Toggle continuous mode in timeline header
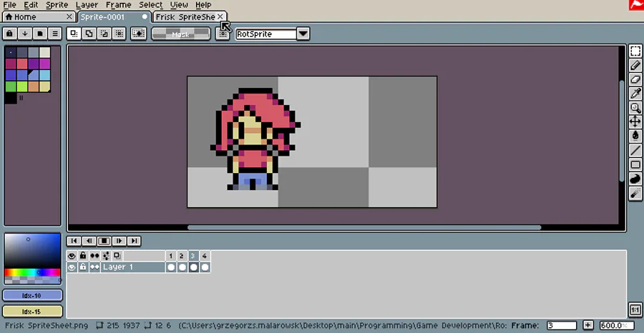 (x=94, y=256)
